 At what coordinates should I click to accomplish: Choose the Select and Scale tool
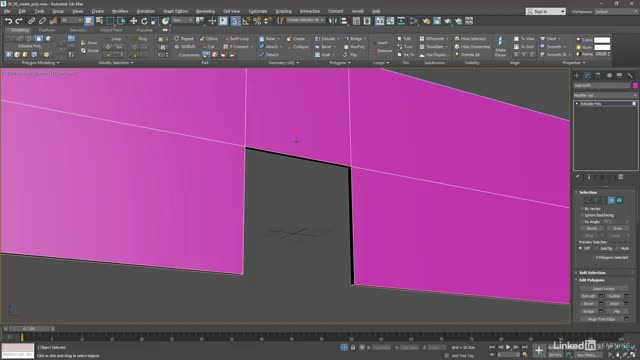click(x=155, y=21)
